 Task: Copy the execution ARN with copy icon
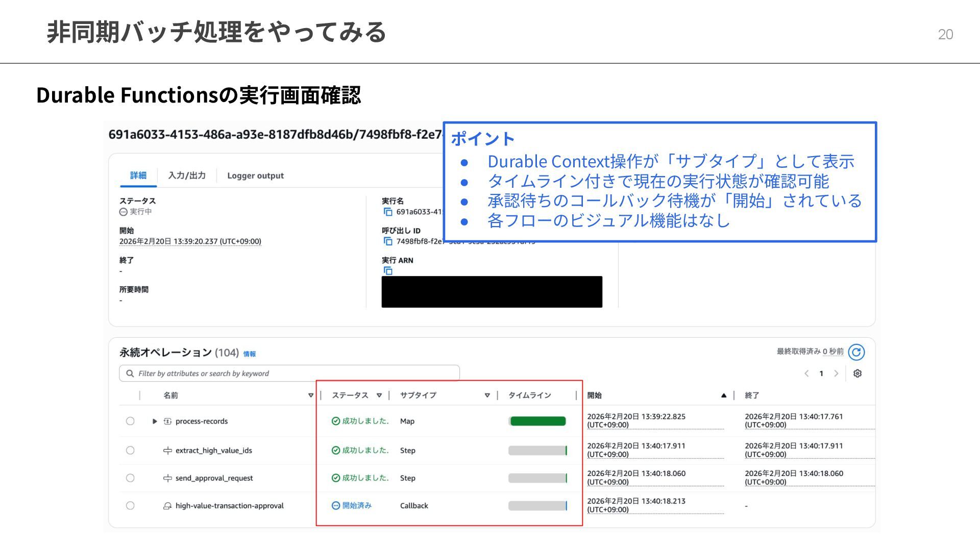(x=388, y=271)
